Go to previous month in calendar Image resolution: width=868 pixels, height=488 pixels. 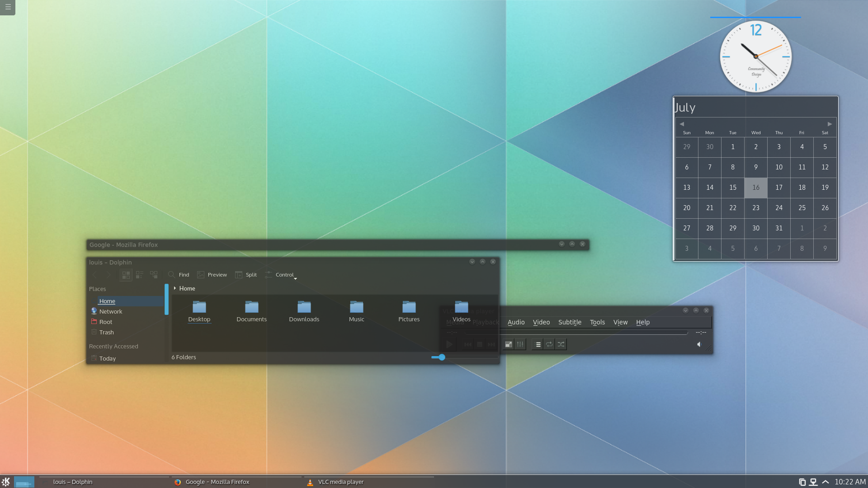tap(682, 124)
